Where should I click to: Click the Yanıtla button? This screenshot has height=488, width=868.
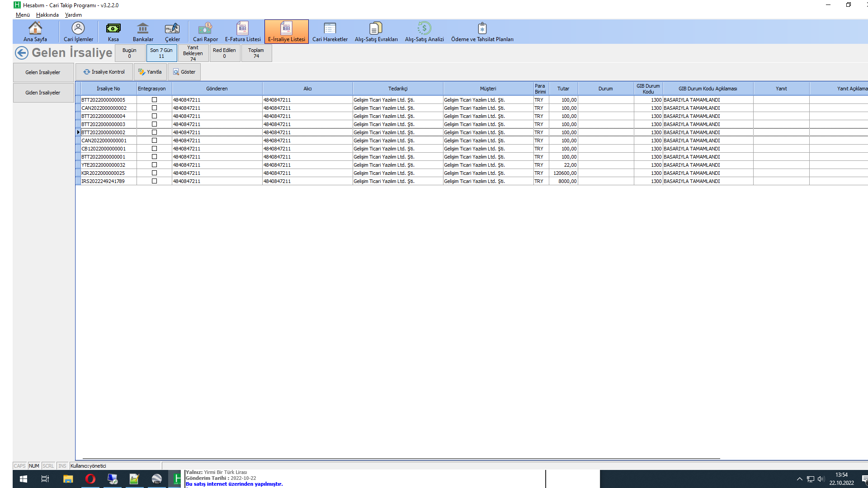coord(150,72)
